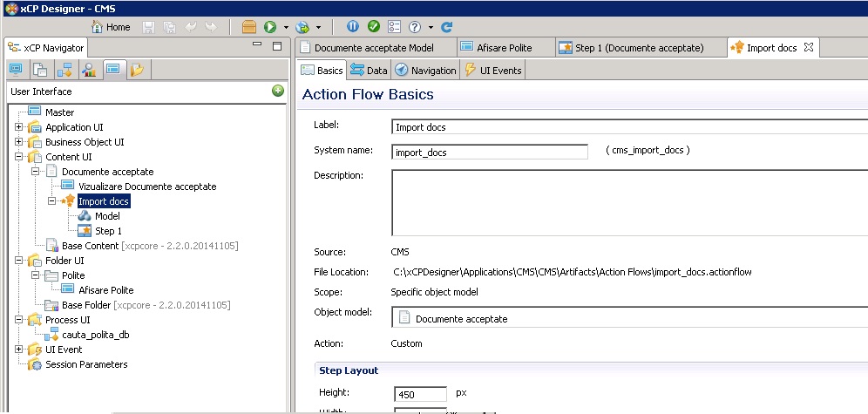Click the green checkmark Validate icon
The image size is (868, 414).
pos(374,26)
